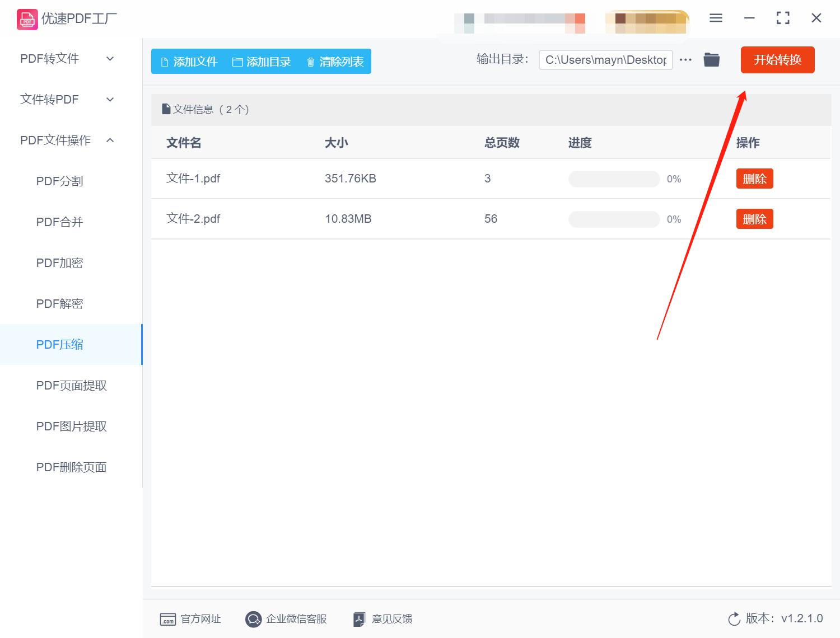840x638 pixels.
Task: Click the progress bar for 文件-1.pdf
Action: [614, 179]
